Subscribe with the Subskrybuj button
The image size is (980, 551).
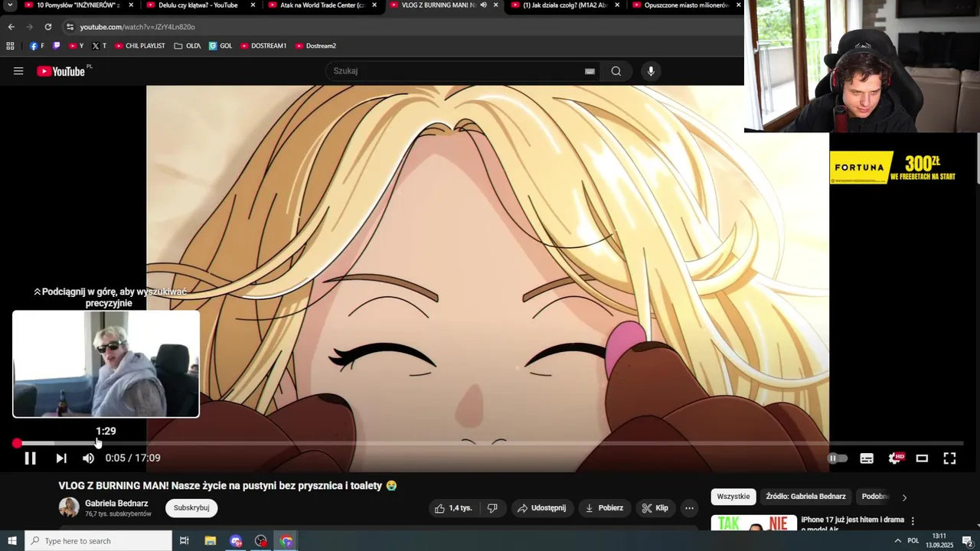(x=191, y=508)
